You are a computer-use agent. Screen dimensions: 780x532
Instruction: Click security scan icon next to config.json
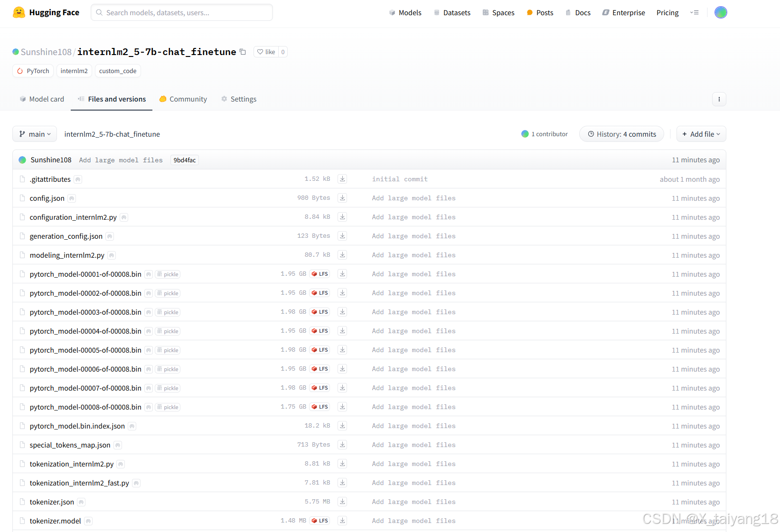(x=72, y=198)
